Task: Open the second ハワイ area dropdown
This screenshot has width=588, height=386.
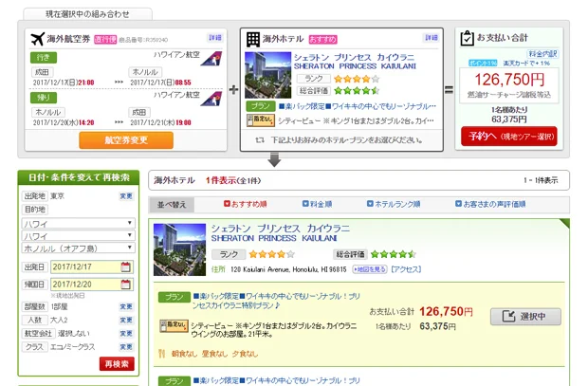Action: 78,235
